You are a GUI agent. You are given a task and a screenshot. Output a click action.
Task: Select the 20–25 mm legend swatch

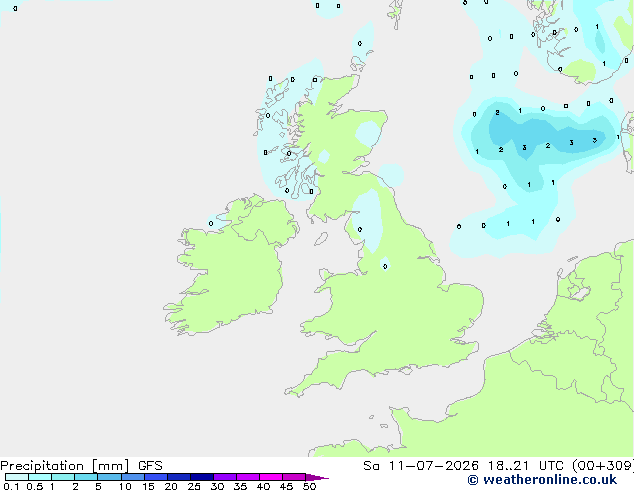(x=179, y=477)
